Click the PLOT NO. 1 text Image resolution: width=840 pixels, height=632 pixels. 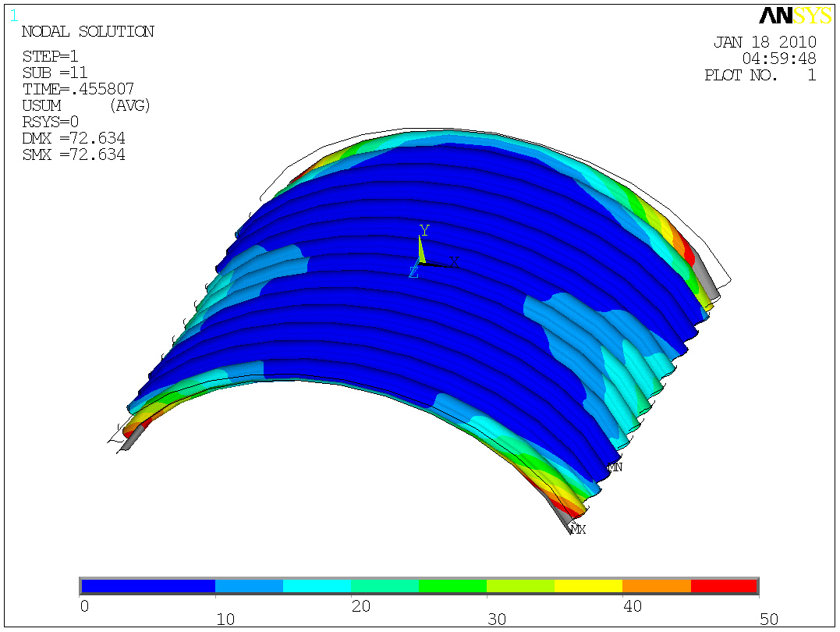click(x=760, y=76)
